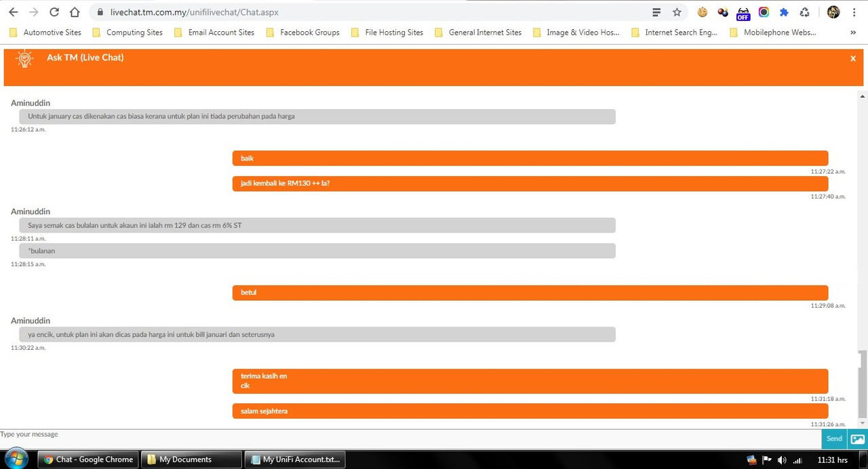Bookmark this page with star icon
This screenshot has width=868, height=469.
tap(677, 12)
